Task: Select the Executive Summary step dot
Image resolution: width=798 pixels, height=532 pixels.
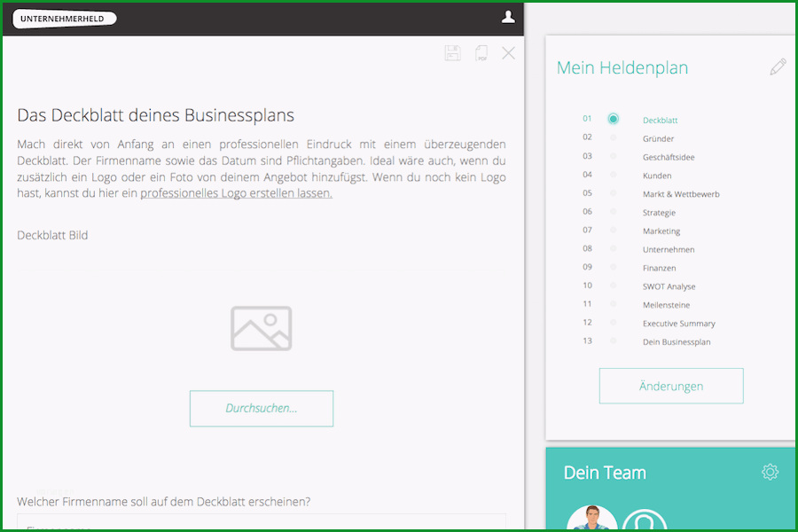Action: pyautogui.click(x=614, y=322)
